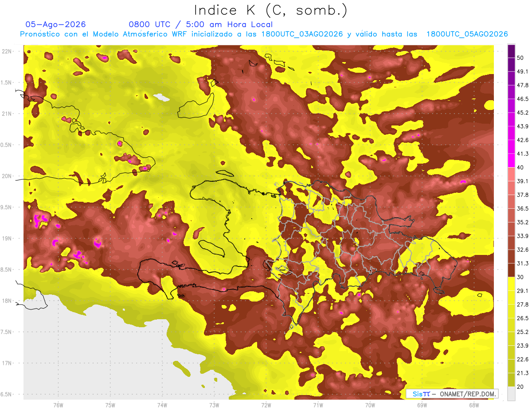This screenshot has width=532, height=411.
Task: Click the colorbar value '43.9'
Action: click(522, 126)
